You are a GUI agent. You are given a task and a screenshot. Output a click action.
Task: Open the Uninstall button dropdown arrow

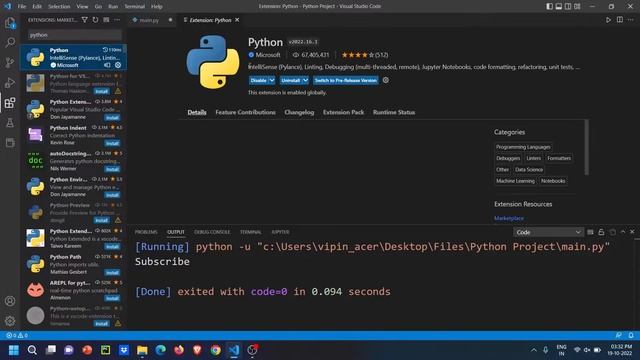click(305, 80)
